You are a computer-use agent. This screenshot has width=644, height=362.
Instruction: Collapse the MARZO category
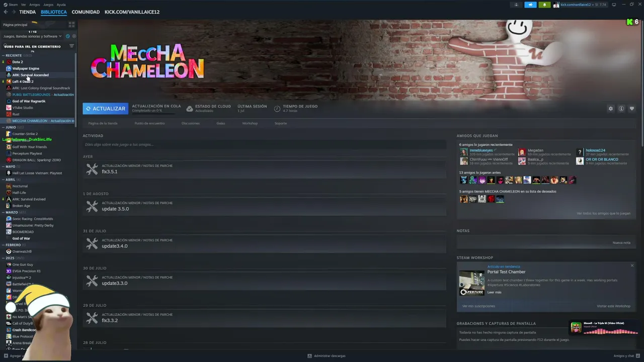(x=3, y=212)
